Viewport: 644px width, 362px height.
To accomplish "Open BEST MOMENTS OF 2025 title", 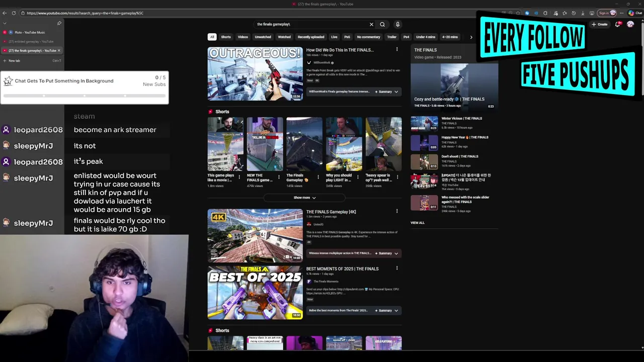I will [x=342, y=268].
